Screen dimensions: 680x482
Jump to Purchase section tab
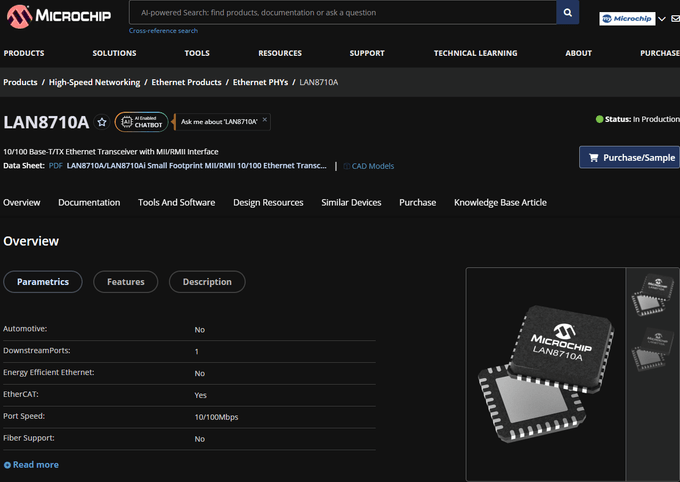click(x=418, y=203)
